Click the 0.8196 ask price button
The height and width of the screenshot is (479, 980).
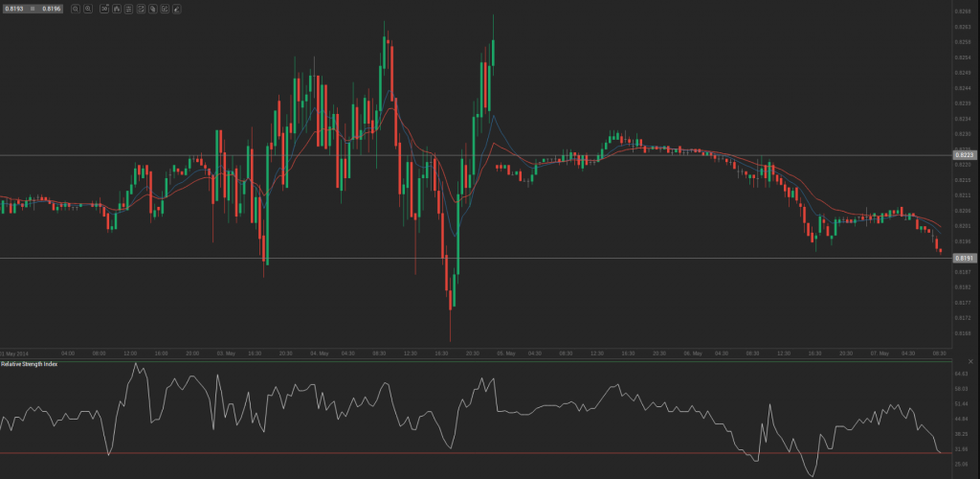coord(51,9)
